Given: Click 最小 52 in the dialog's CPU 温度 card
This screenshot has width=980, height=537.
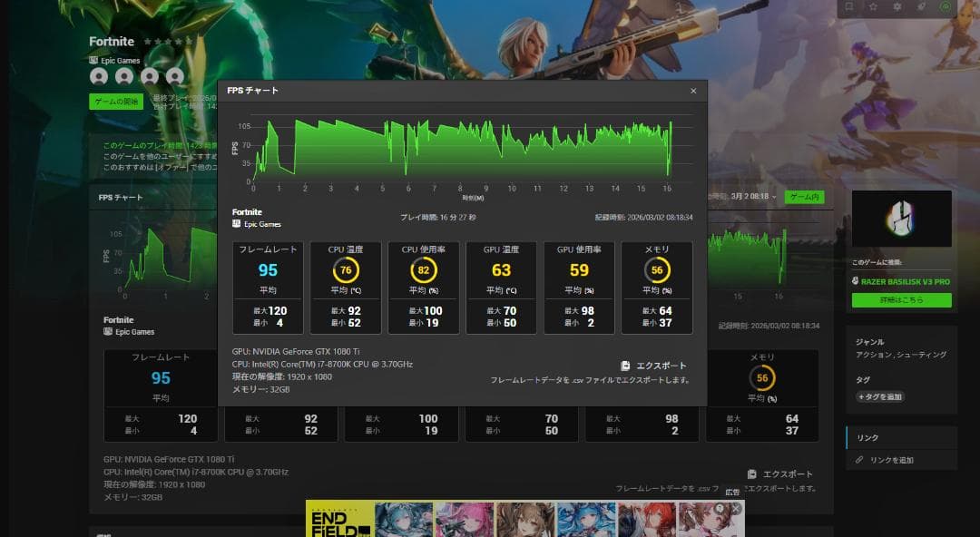Looking at the screenshot, I should pos(346,323).
